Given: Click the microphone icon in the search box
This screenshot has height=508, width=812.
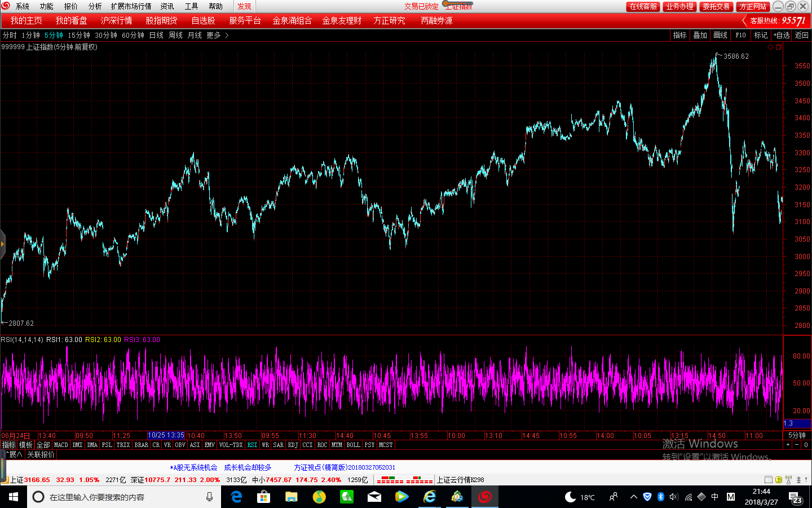Looking at the screenshot, I should click(209, 497).
